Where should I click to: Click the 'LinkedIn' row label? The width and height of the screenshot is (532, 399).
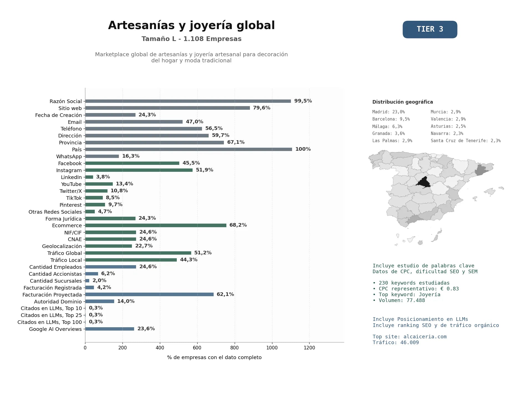point(71,177)
